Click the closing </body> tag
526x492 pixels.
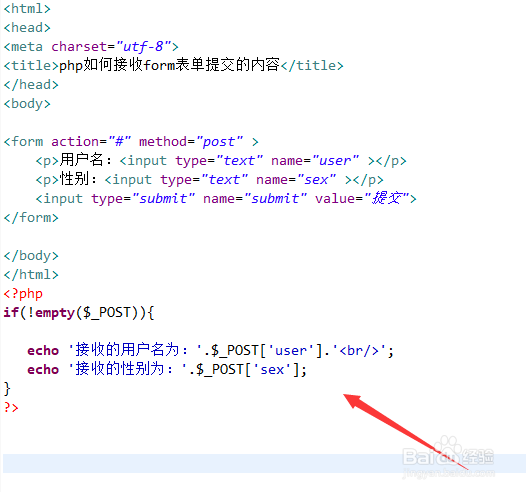point(31,256)
